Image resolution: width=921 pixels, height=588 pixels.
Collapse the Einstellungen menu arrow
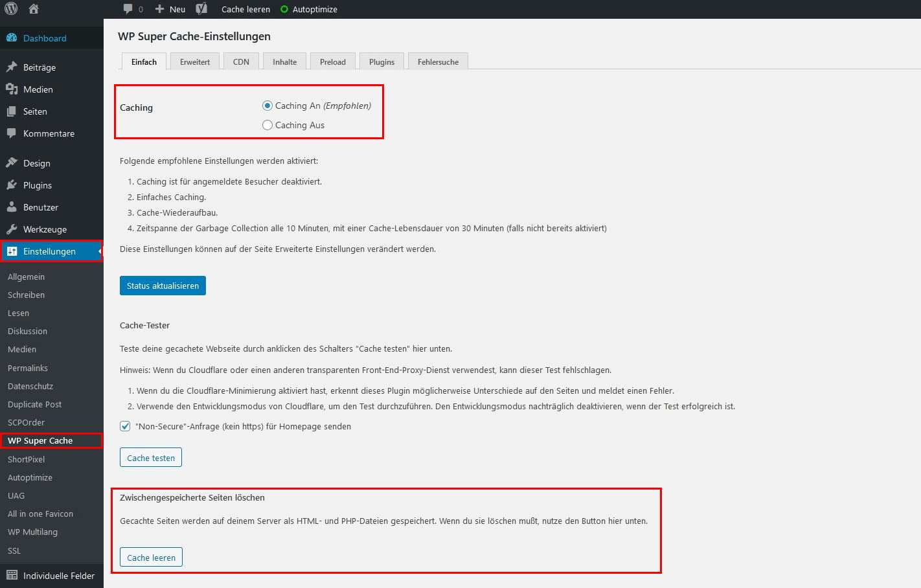(x=100, y=251)
